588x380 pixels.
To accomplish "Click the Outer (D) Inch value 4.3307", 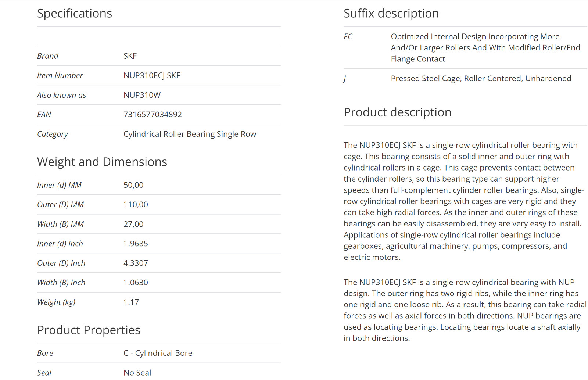I will pyautogui.click(x=136, y=263).
